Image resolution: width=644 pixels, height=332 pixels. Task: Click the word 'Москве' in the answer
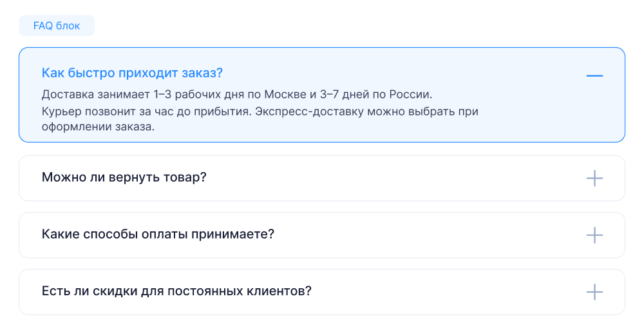284,94
